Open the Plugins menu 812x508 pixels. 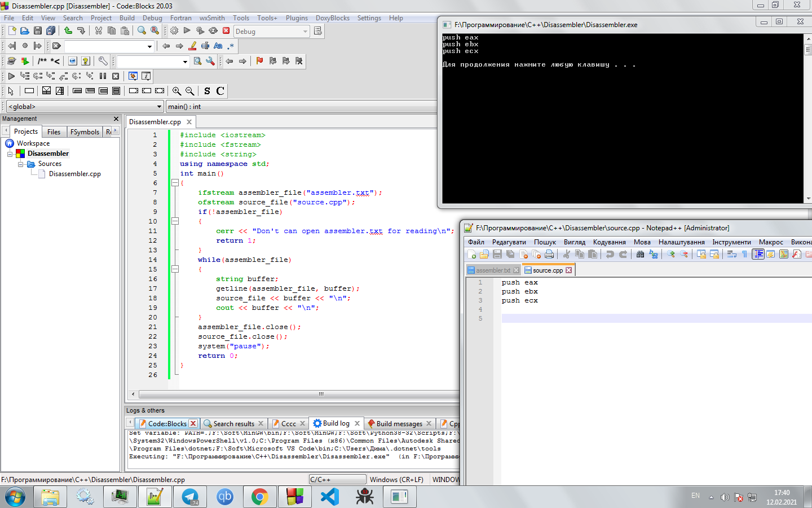click(x=297, y=18)
